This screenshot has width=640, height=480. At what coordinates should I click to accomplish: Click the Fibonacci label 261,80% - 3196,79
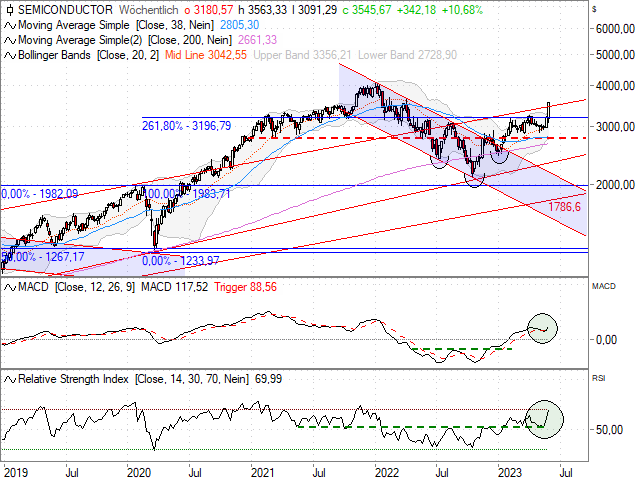click(187, 126)
